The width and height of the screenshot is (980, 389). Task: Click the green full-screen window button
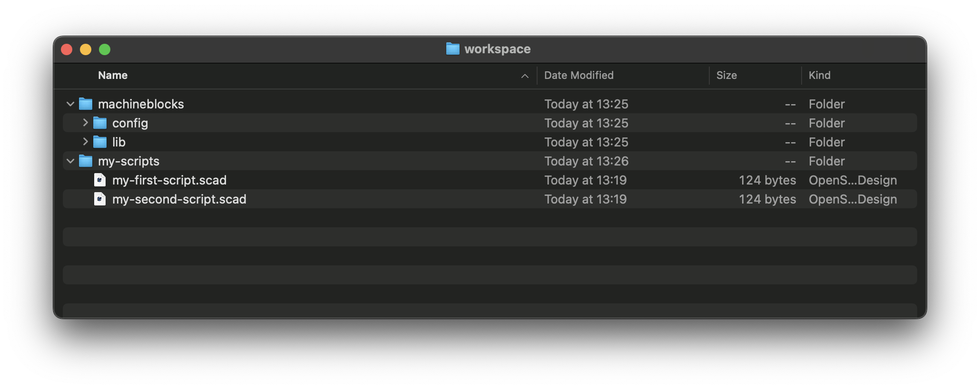(105, 49)
